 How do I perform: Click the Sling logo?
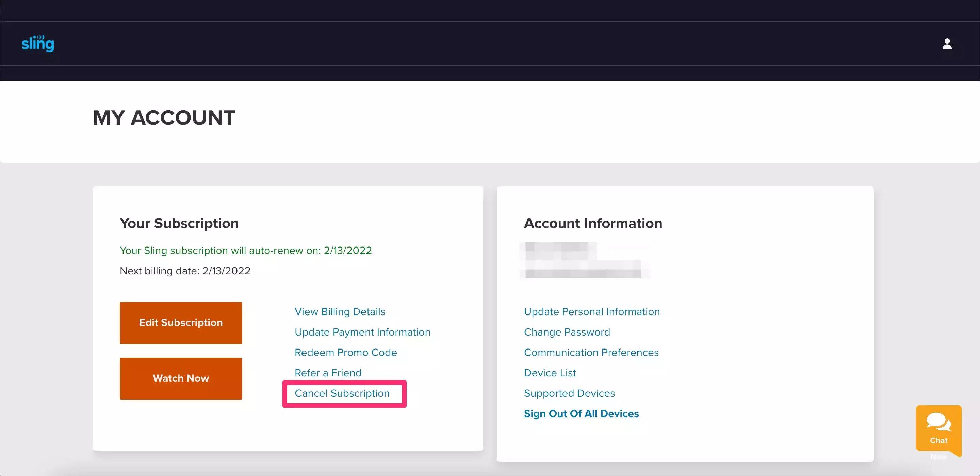[38, 43]
